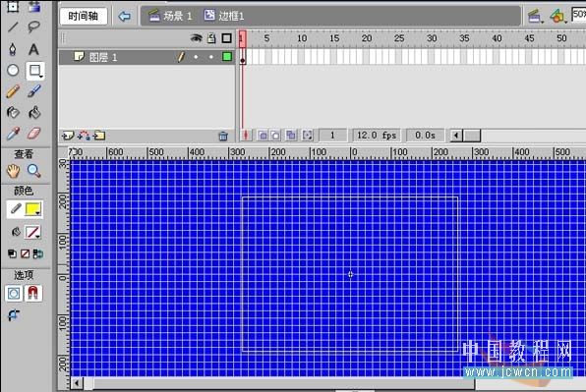Toggle visibility dot for 图层 1
Image resolution: width=586 pixels, height=392 pixels.
196,57
